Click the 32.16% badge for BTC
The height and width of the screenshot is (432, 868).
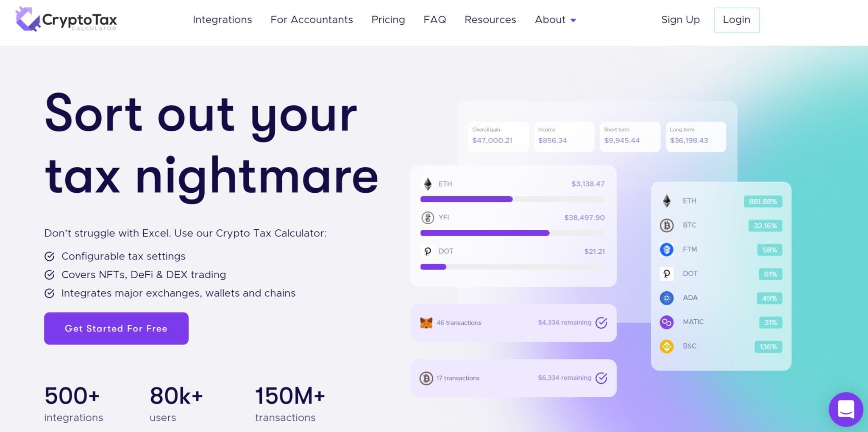[x=765, y=226]
